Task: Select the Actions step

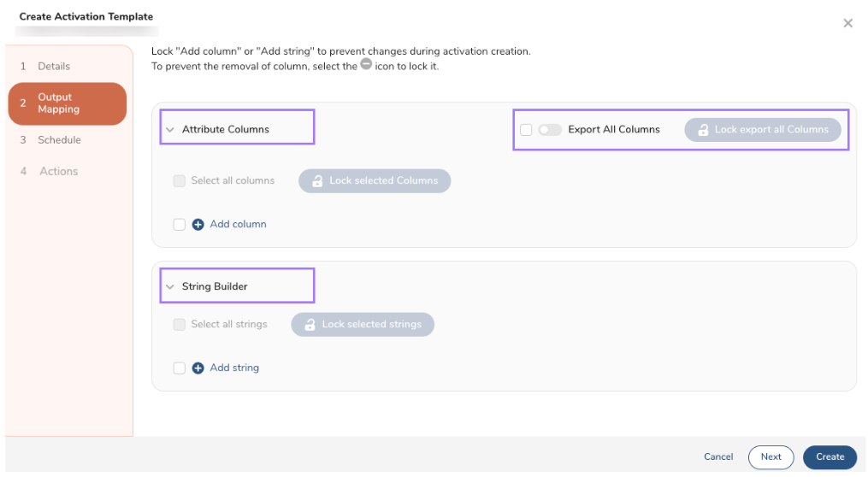Action: click(x=58, y=172)
